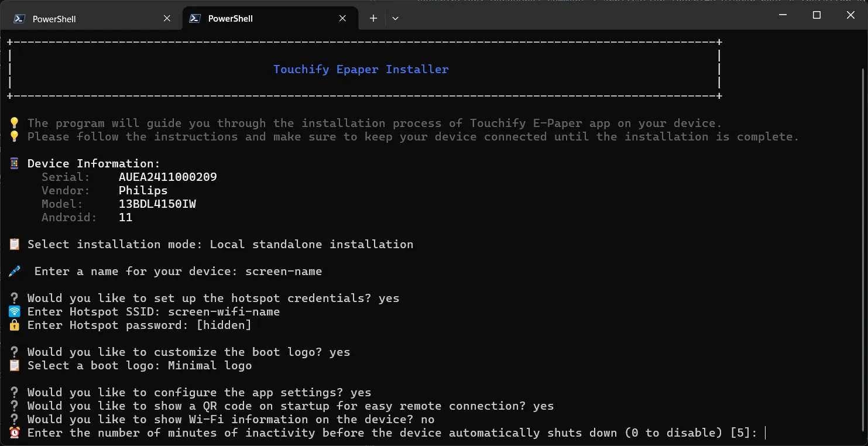The width and height of the screenshot is (868, 446).
Task: Click the light bulb beside "Please follow the instructions"
Action: (15, 136)
